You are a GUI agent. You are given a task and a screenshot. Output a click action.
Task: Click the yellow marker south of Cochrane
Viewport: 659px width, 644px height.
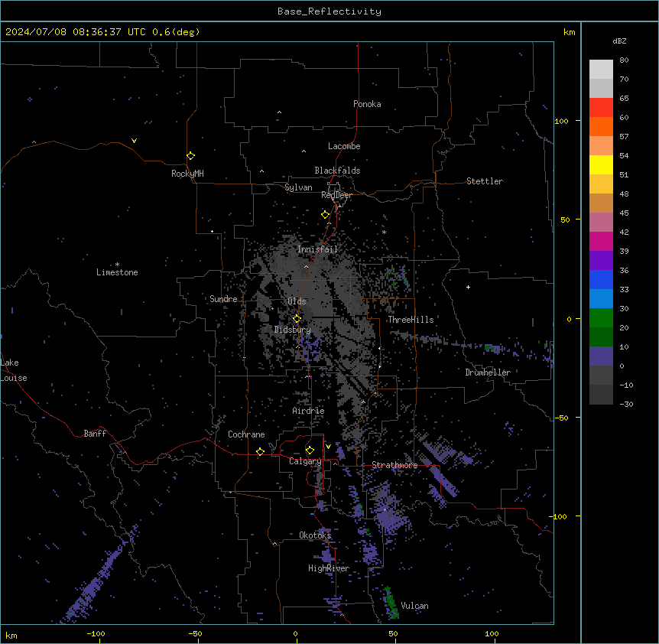(x=260, y=451)
